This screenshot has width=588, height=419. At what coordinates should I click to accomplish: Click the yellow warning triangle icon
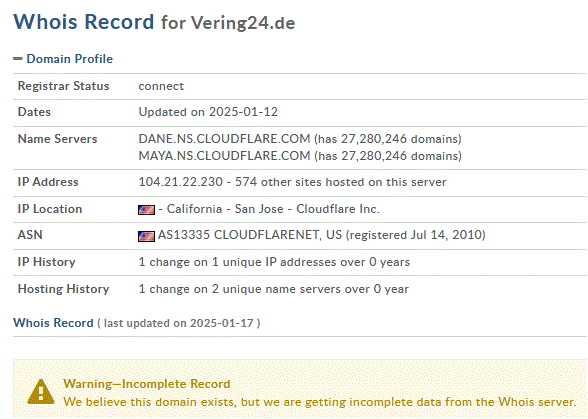tap(41, 392)
